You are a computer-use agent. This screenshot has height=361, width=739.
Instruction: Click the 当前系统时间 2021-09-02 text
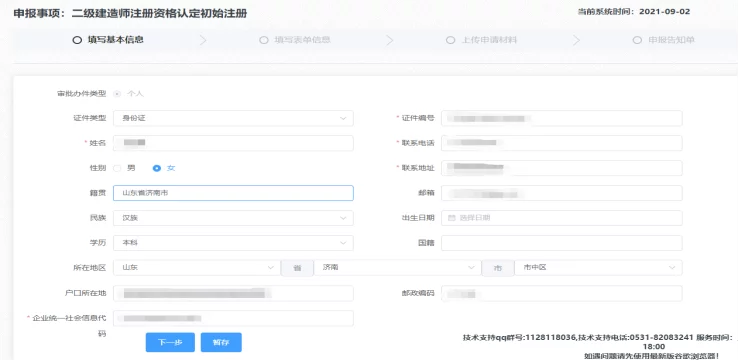point(634,12)
